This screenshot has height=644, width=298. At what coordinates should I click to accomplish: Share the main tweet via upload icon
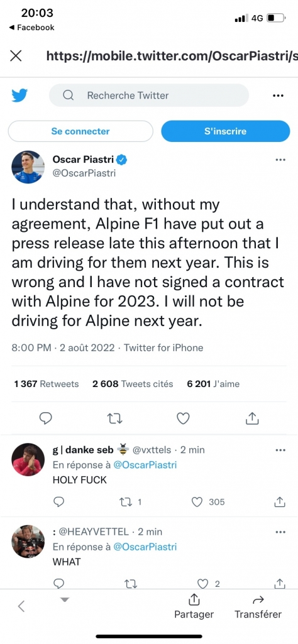pyautogui.click(x=252, y=418)
